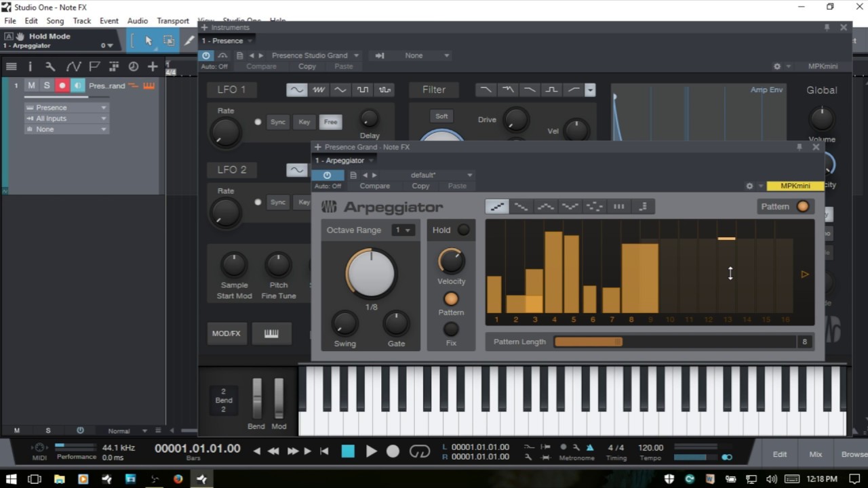
Task: Click the wrench options icon above track list
Action: pyautogui.click(x=50, y=66)
